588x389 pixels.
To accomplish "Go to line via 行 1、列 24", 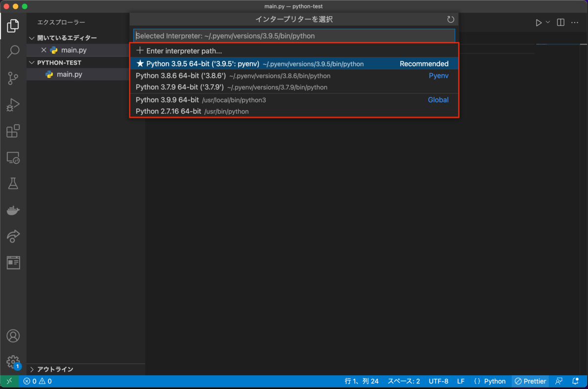I will [x=362, y=381].
